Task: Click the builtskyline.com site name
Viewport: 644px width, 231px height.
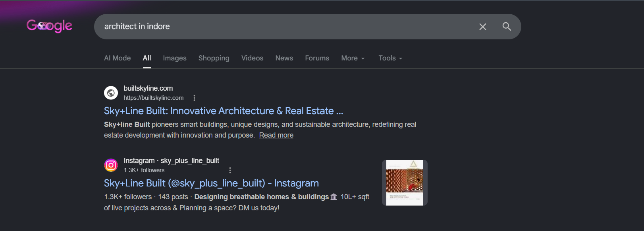Action: [148, 88]
